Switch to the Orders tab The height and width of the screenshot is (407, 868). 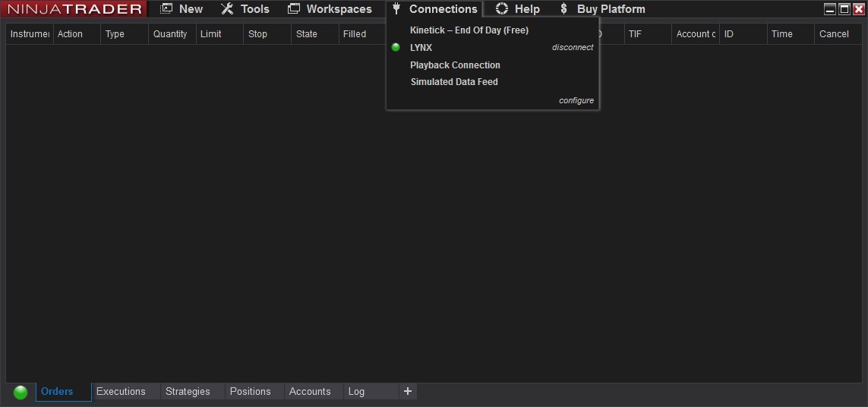click(64, 392)
